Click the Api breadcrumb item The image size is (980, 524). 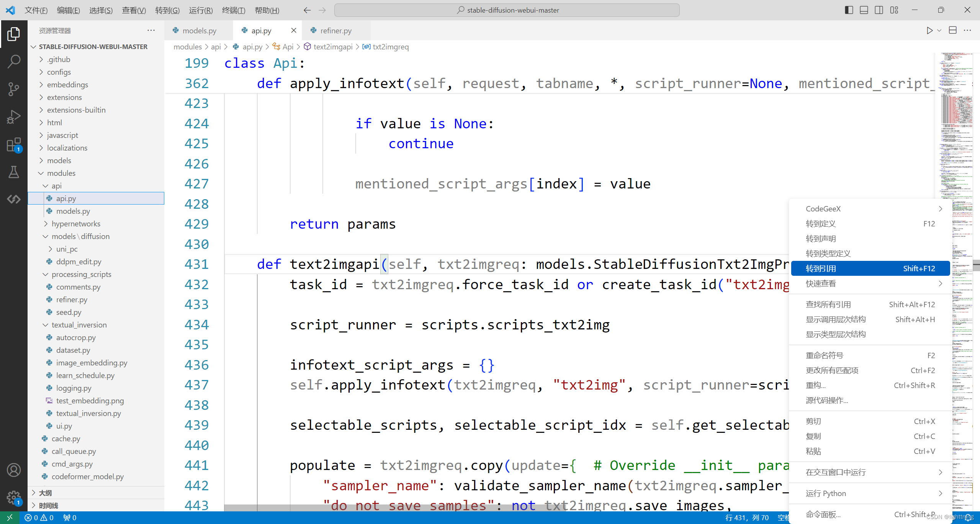(x=288, y=47)
